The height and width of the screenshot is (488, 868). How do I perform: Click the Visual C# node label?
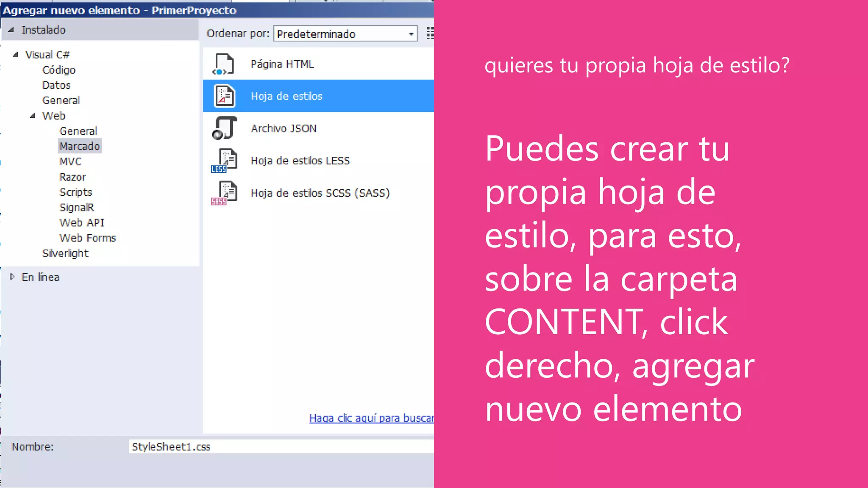[47, 55]
